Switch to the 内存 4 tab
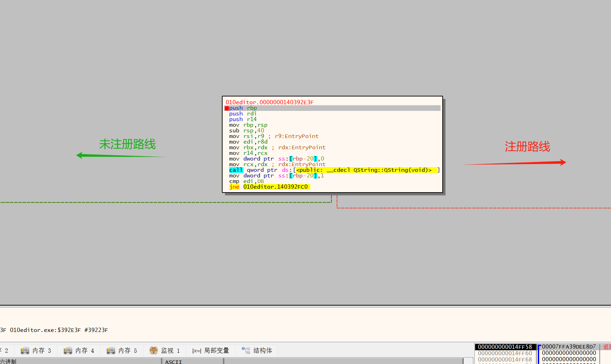Image resolution: width=611 pixels, height=364 pixels. tap(79, 351)
